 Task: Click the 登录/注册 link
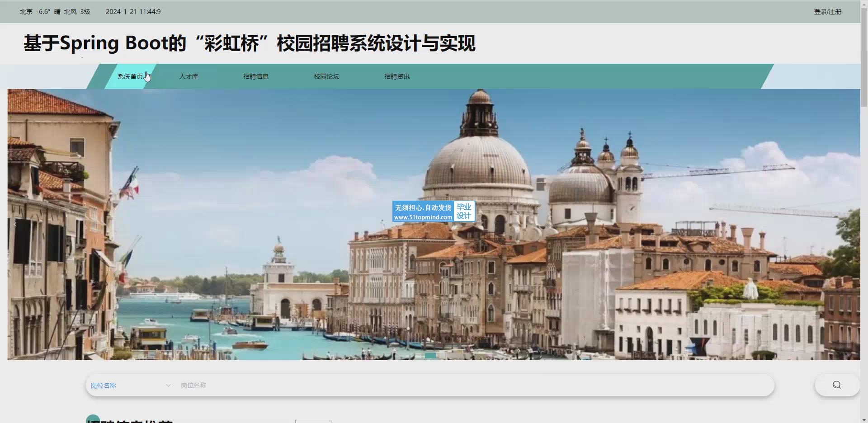[x=827, y=12]
